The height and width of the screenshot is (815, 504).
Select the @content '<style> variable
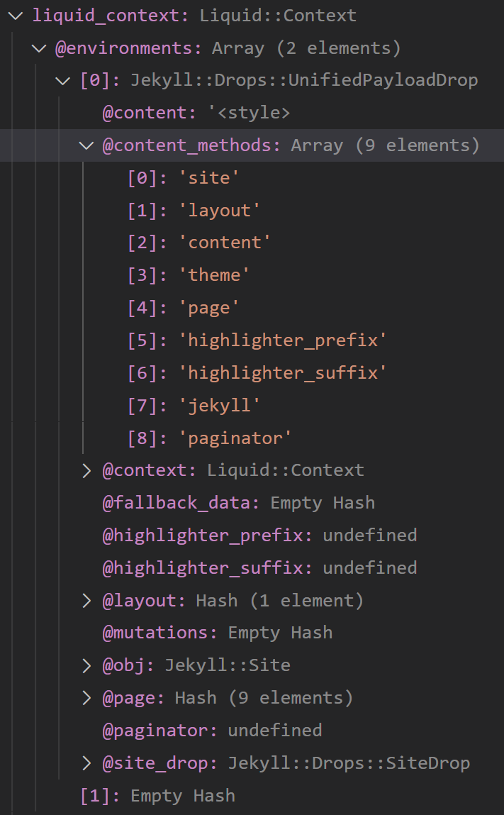196,113
